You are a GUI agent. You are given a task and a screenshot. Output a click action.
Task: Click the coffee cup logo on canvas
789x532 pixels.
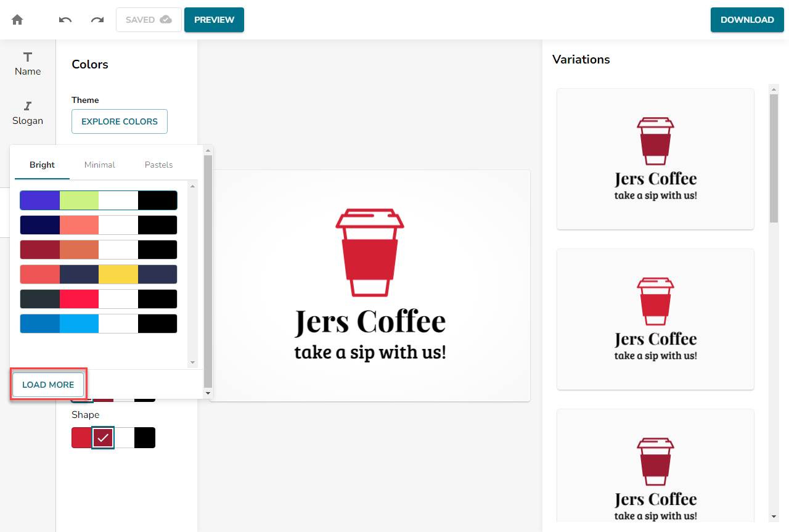click(370, 253)
